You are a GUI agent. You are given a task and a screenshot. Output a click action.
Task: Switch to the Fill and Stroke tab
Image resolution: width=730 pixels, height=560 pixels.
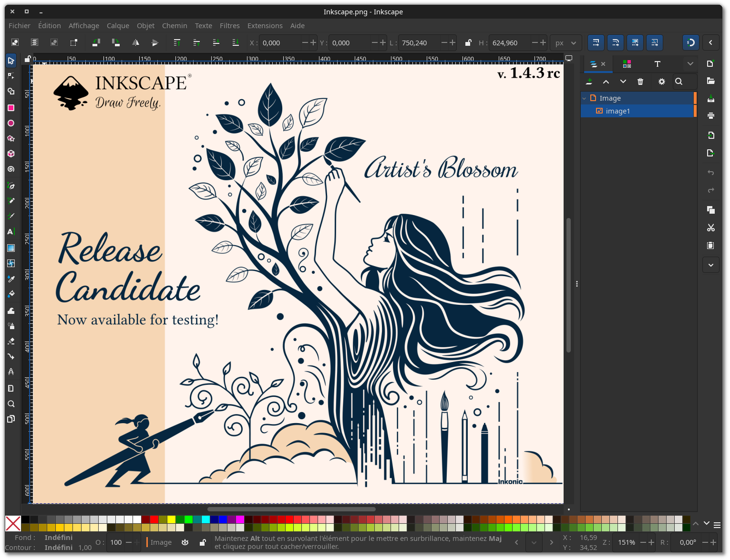(627, 63)
